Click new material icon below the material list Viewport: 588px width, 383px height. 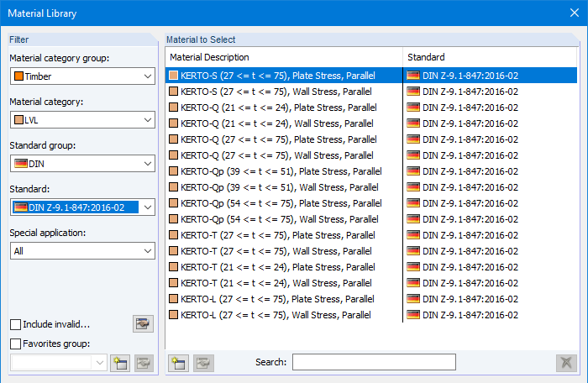click(178, 363)
